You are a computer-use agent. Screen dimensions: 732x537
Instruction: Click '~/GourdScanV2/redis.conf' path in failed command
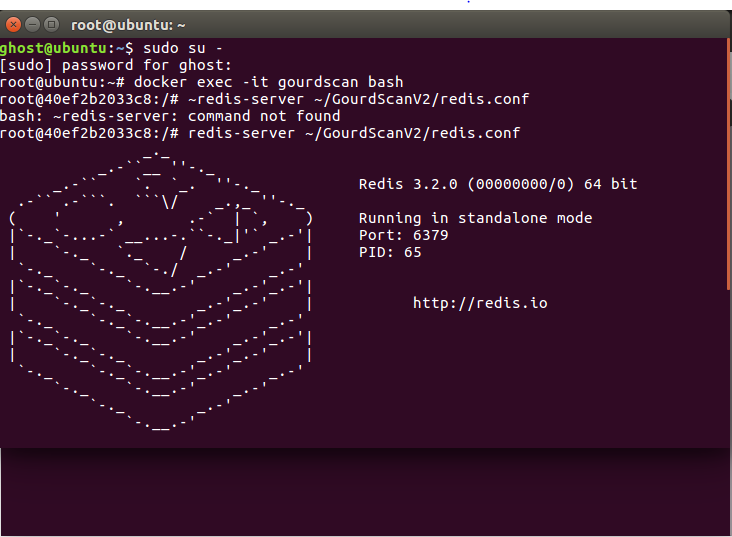pyautogui.click(x=422, y=99)
